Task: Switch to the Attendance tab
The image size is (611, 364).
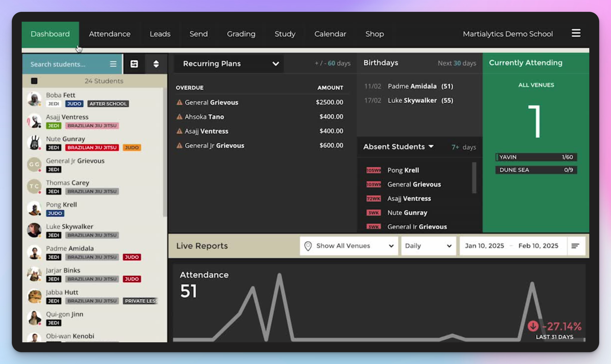Action: pyautogui.click(x=110, y=34)
